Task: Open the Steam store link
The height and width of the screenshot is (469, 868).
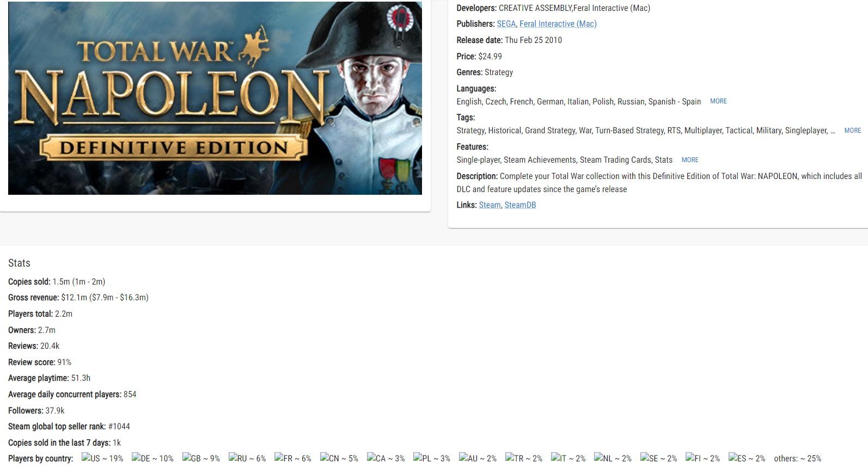Action: pos(490,205)
